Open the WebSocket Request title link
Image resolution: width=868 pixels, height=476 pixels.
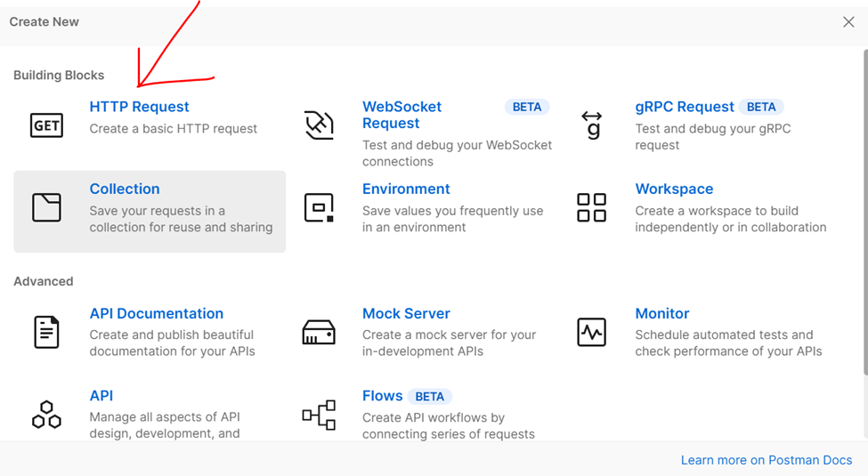(x=402, y=115)
